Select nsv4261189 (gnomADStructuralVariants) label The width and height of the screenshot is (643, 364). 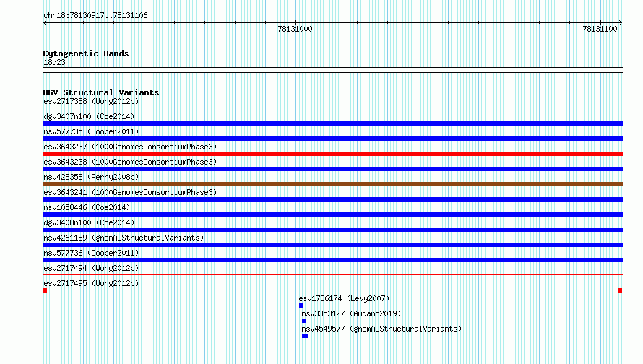pyautogui.click(x=124, y=238)
